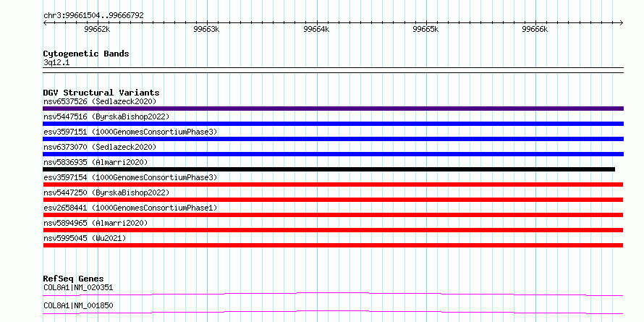Screen dimensions: 644x322
Task: Open variant nsv6373070 (Sedlazeck2020) label
Action: (100, 147)
